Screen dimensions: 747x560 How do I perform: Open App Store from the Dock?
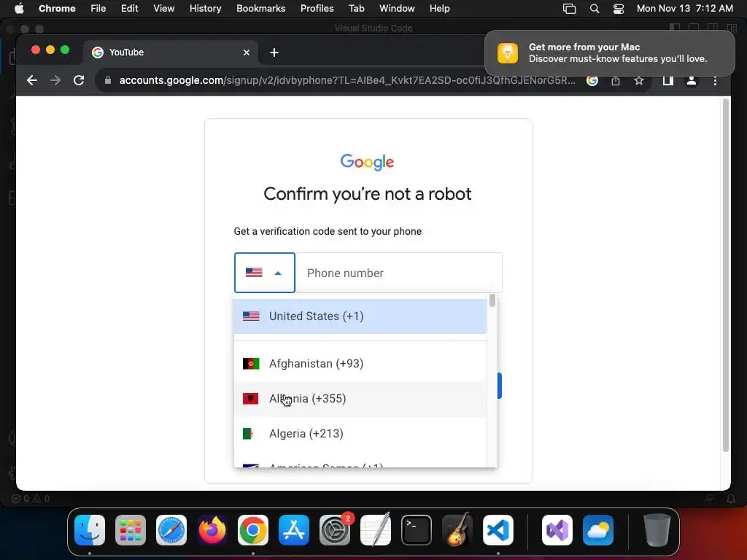(x=294, y=530)
